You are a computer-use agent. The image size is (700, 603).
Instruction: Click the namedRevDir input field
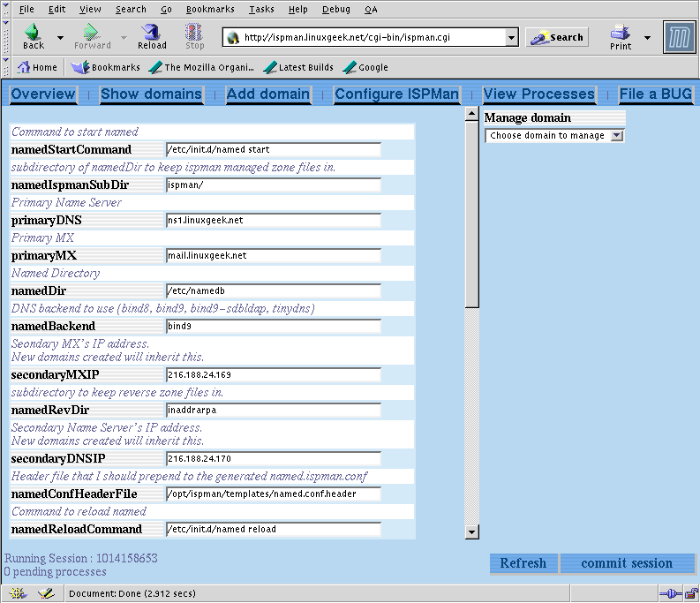[x=274, y=410]
